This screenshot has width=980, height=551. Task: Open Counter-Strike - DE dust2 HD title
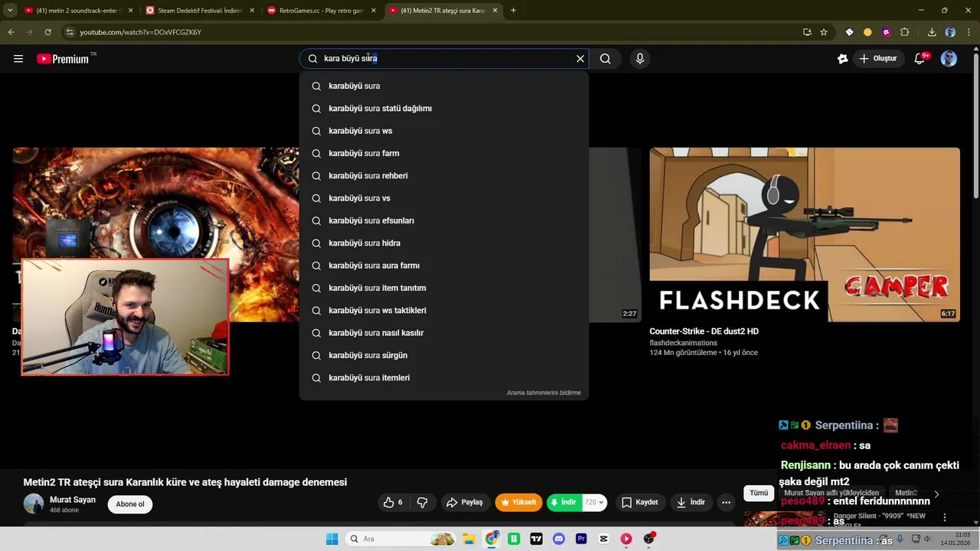704,331
